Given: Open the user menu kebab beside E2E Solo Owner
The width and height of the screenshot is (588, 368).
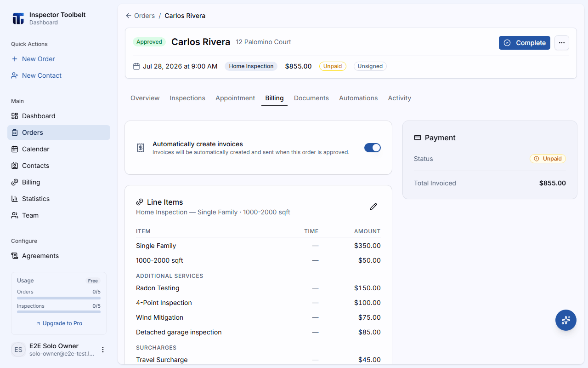Looking at the screenshot, I should click(103, 350).
